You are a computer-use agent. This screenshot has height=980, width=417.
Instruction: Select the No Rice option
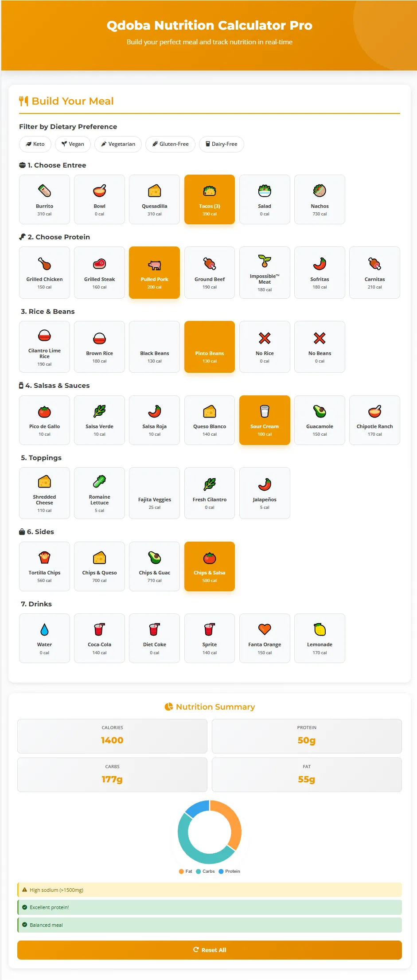pos(265,347)
